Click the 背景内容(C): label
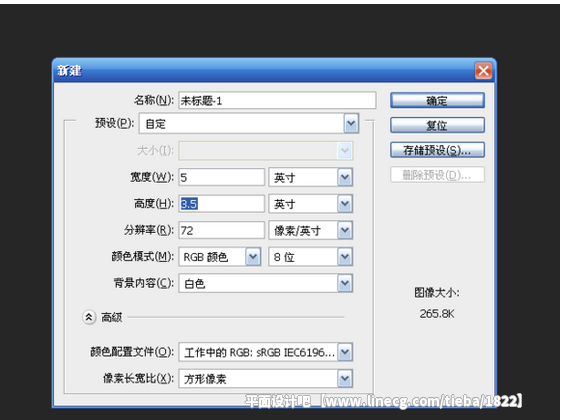This screenshot has width=563, height=420. (x=144, y=283)
